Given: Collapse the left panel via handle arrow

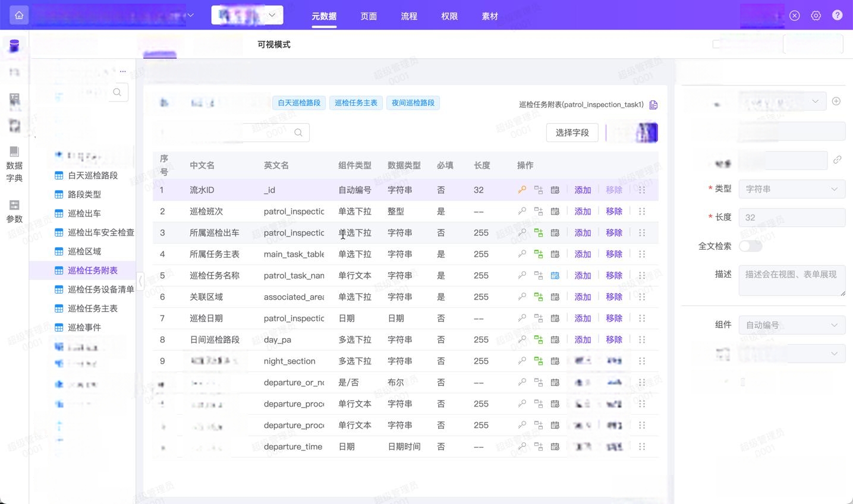Looking at the screenshot, I should click(140, 281).
